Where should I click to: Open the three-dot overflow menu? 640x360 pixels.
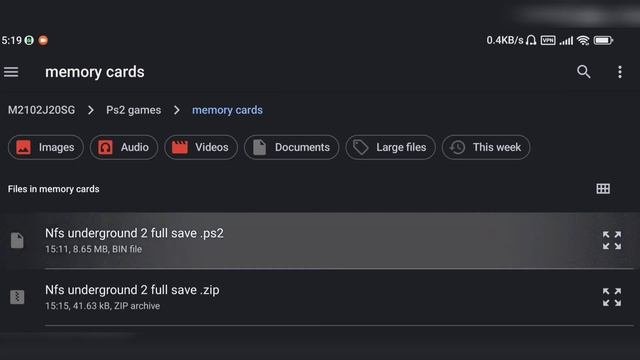[620, 72]
